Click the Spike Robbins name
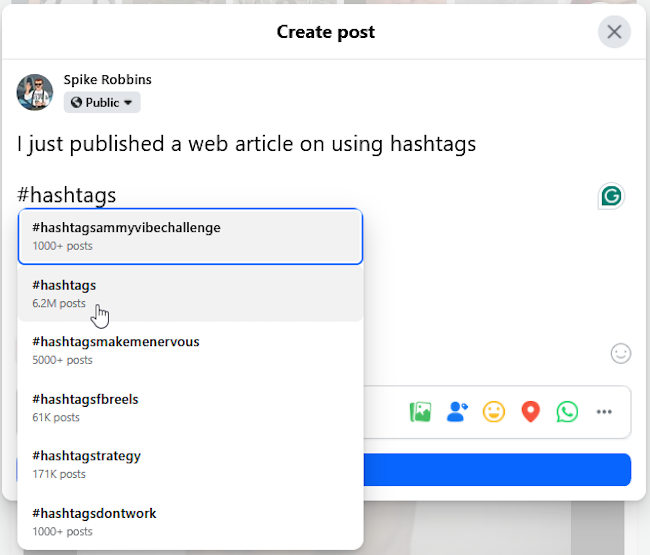 [x=108, y=80]
